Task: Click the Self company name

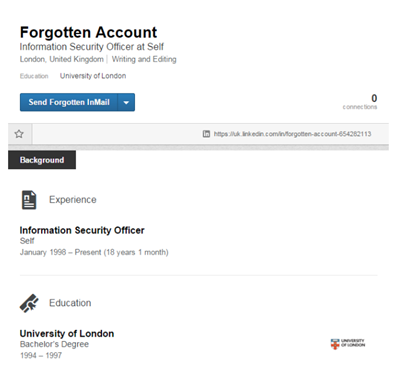Action: point(27,241)
